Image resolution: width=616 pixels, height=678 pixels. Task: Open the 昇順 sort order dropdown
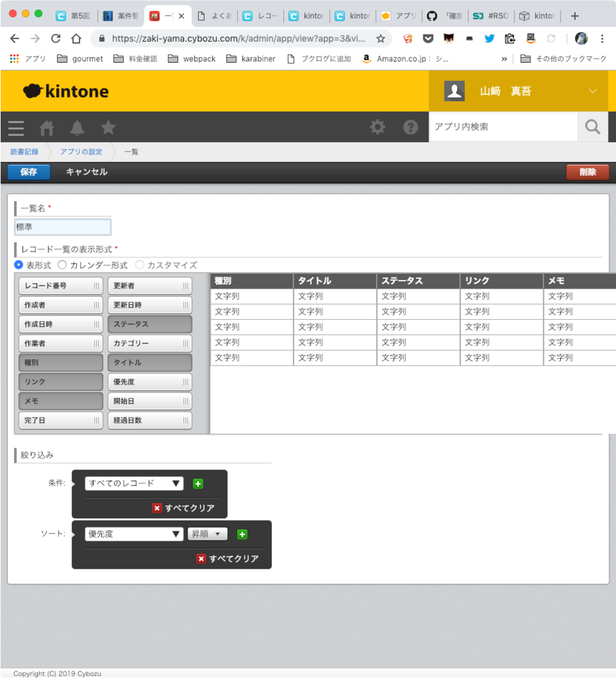coord(207,534)
